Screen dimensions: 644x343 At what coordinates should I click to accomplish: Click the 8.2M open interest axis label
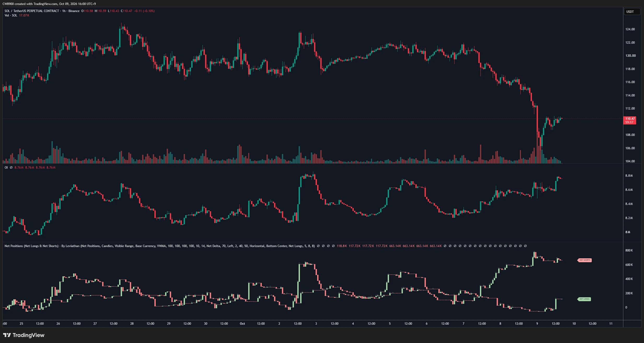[629, 218]
